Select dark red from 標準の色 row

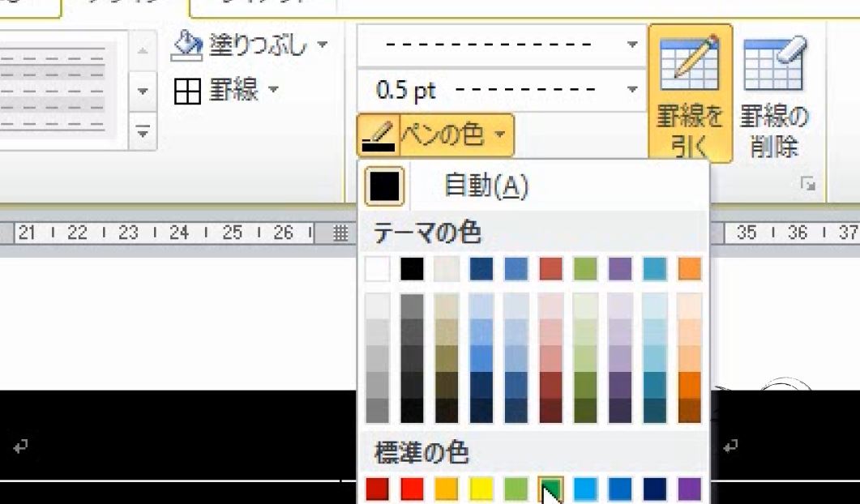click(x=378, y=490)
